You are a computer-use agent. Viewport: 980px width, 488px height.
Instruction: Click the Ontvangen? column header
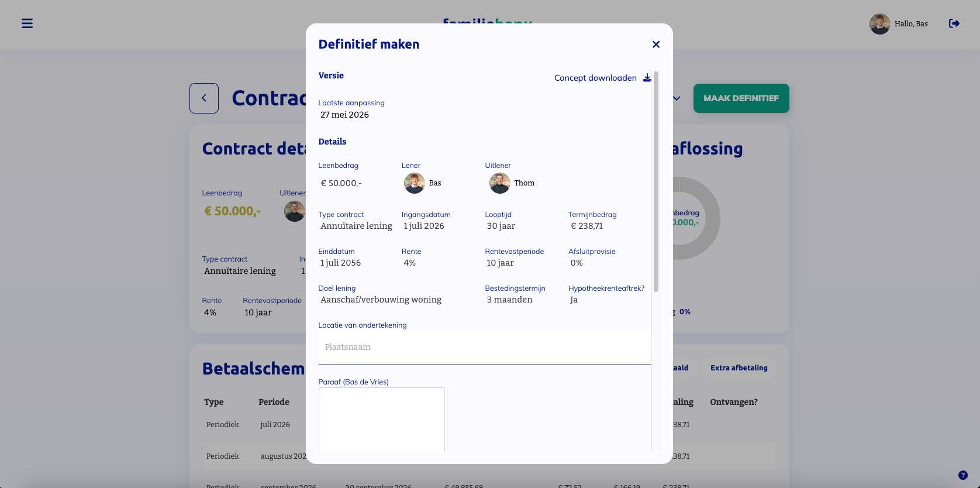coord(734,402)
